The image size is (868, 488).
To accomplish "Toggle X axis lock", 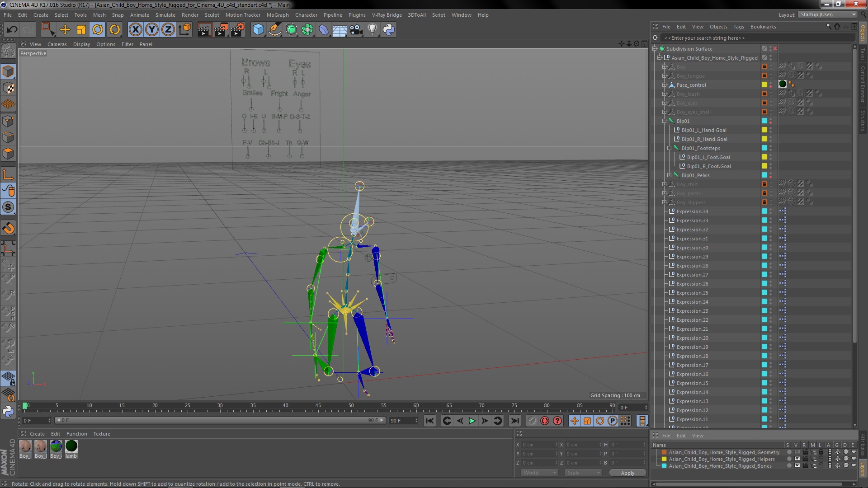I will point(135,30).
